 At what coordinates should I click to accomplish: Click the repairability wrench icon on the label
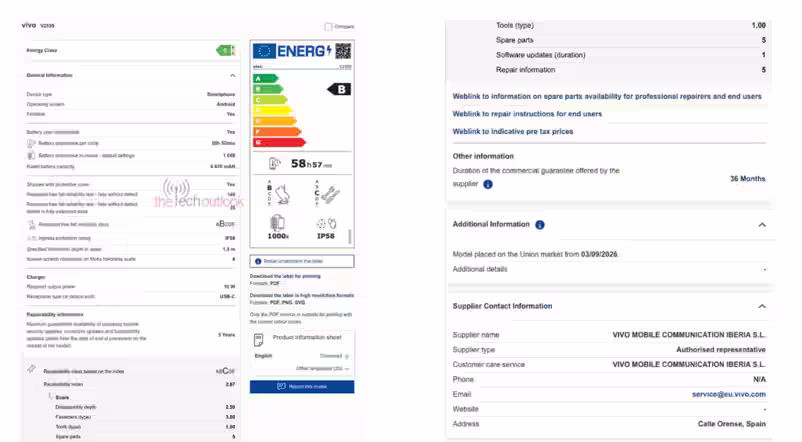[x=330, y=194]
